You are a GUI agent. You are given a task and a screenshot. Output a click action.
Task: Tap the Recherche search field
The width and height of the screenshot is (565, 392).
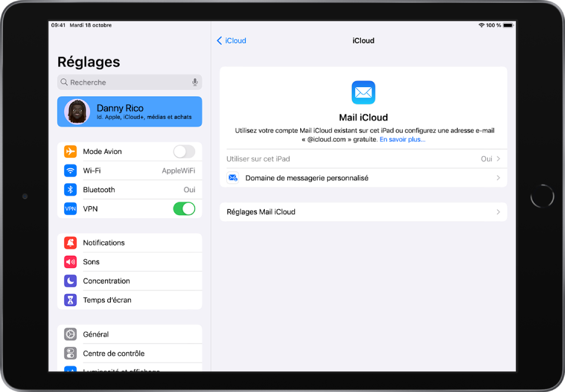[130, 82]
